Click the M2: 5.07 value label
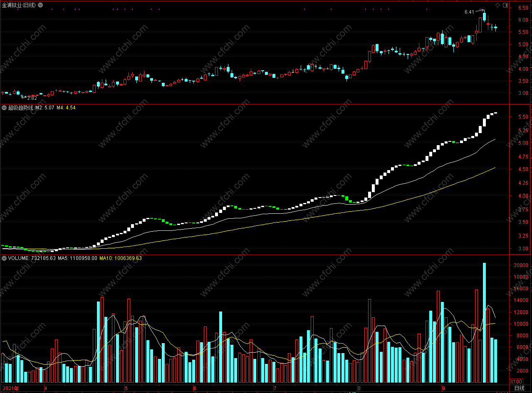Viewport: 532px width, 393px height. coord(45,108)
